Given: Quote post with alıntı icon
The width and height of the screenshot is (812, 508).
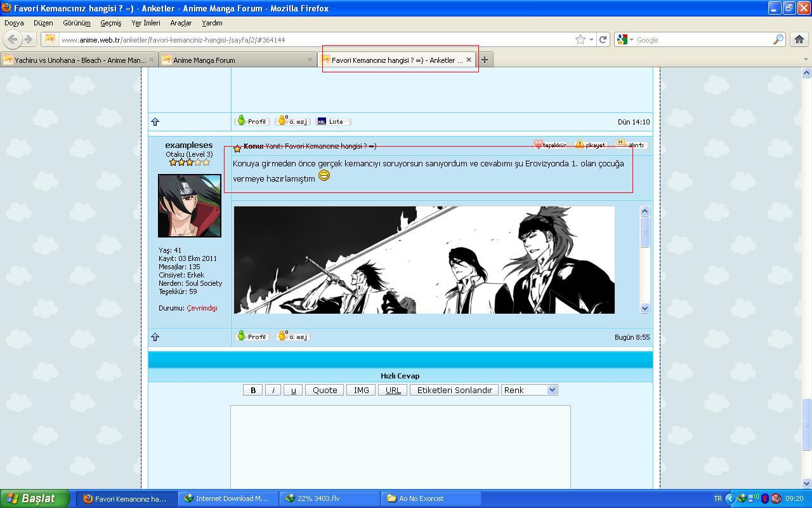Looking at the screenshot, I should [x=631, y=145].
